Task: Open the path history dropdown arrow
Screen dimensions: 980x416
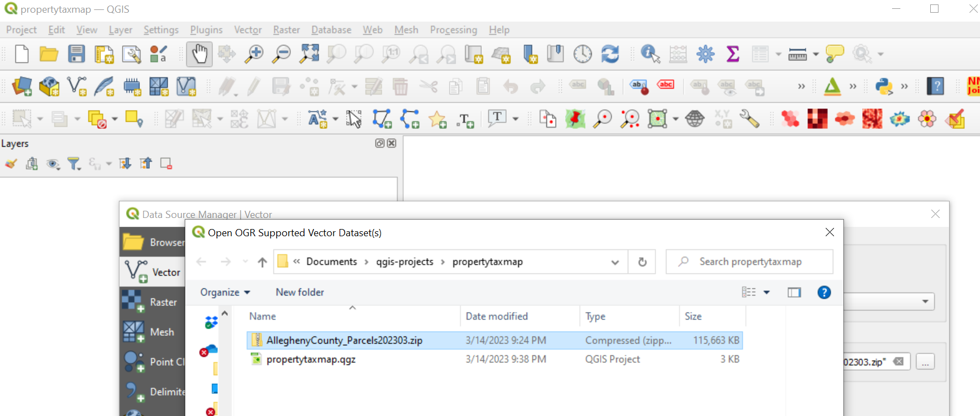Action: tap(615, 262)
